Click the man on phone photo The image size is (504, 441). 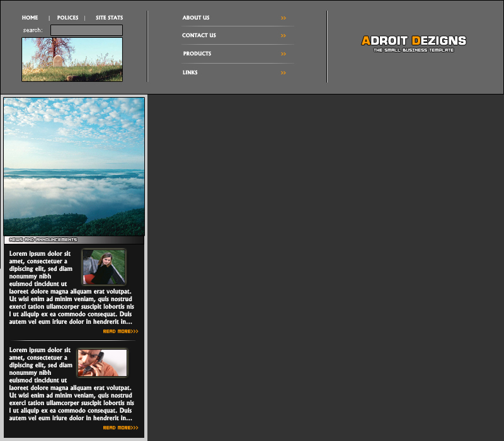[103, 363]
